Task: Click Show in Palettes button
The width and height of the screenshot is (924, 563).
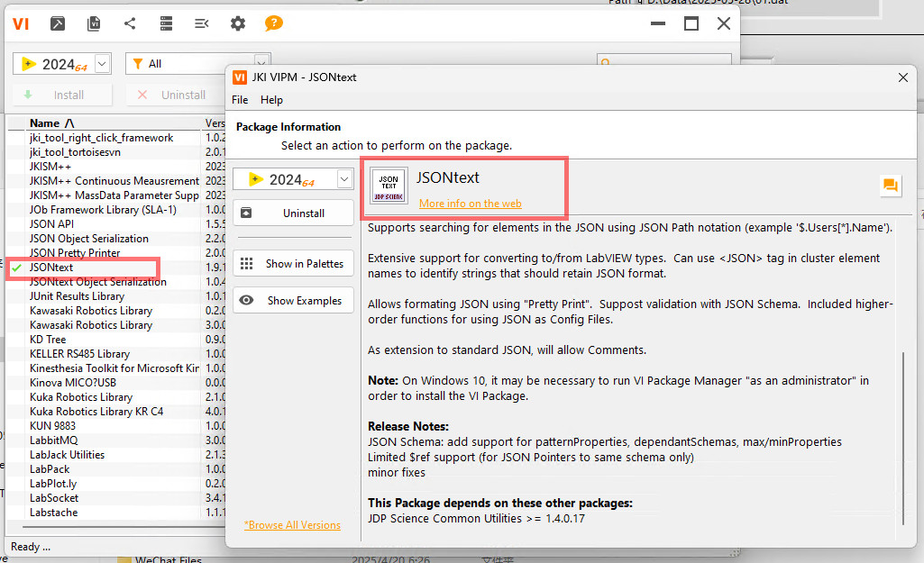Action: (x=293, y=264)
